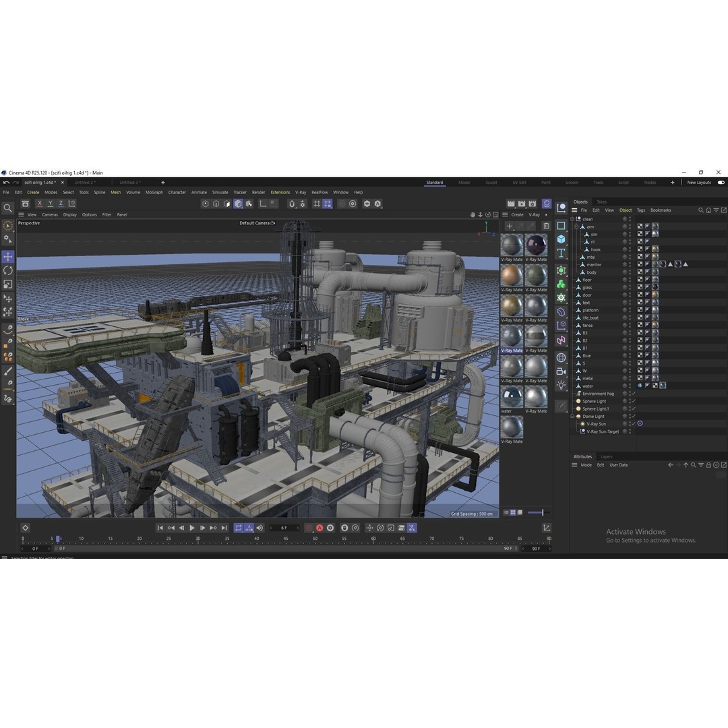Collapse the Dome Light hierarchy
This screenshot has width=728, height=728.
[x=572, y=416]
